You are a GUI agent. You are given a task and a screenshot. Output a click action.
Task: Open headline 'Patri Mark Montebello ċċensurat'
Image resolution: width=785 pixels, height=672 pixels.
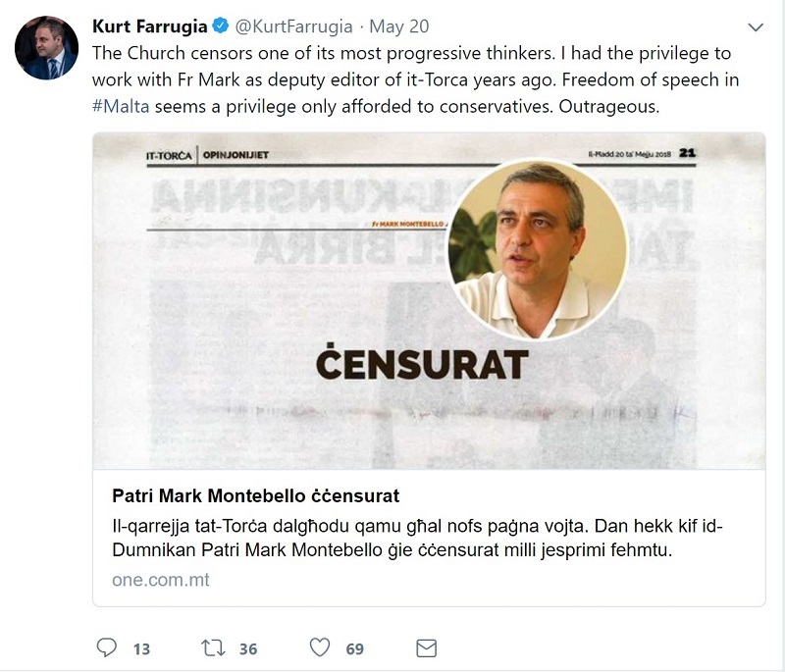256,494
